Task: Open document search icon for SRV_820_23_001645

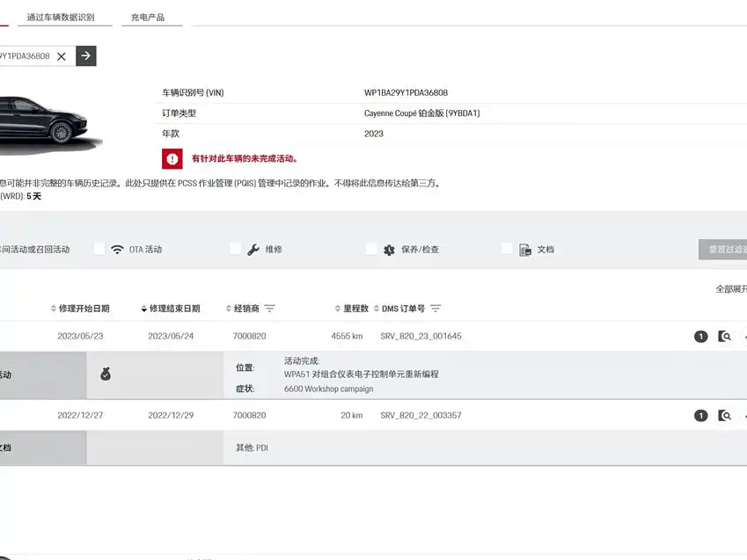Action: (x=724, y=336)
